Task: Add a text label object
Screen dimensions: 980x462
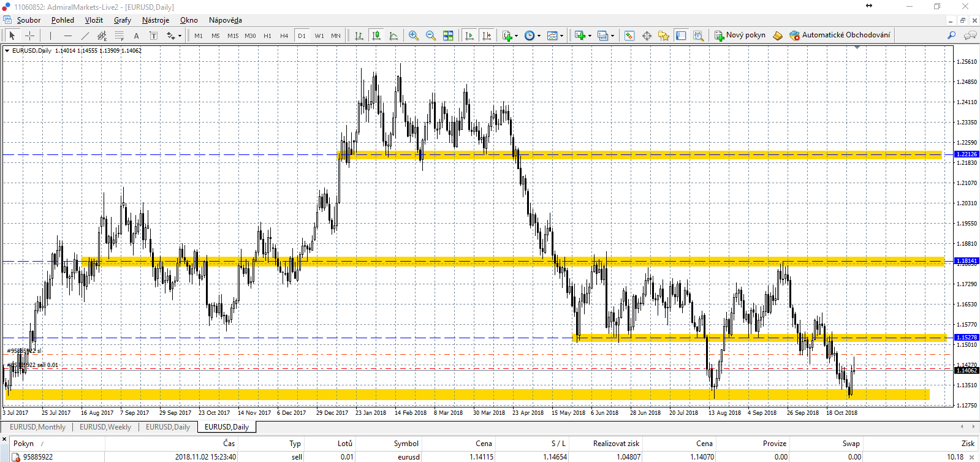Action: tap(154, 36)
